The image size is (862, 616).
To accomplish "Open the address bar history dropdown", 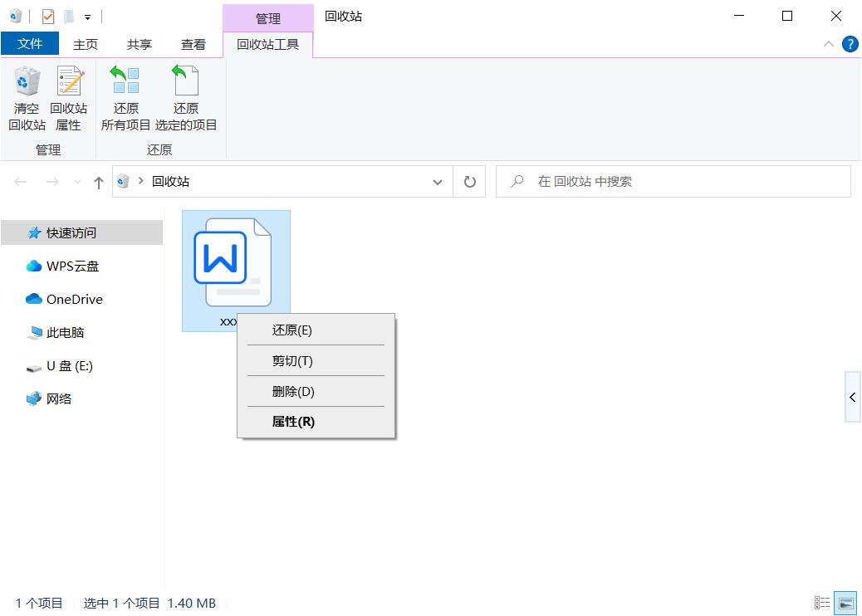I will (x=438, y=181).
